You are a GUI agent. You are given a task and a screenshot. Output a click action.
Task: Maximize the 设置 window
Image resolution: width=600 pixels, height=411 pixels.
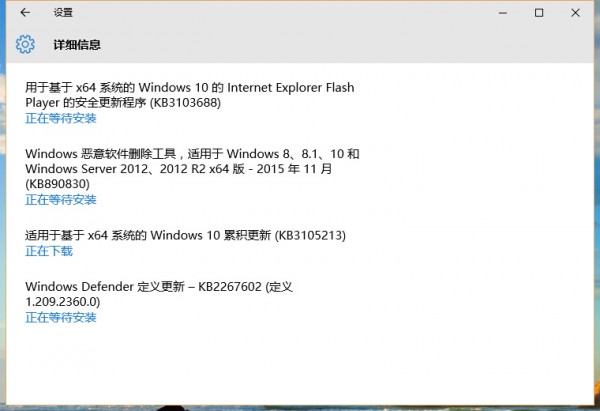[x=539, y=13]
